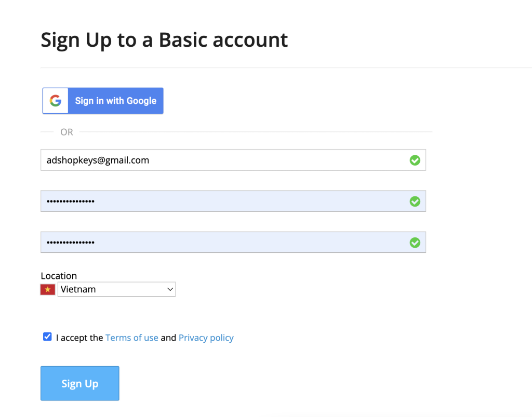This screenshot has height=417, width=532.
Task: Click the OR separator text
Action: (66, 132)
